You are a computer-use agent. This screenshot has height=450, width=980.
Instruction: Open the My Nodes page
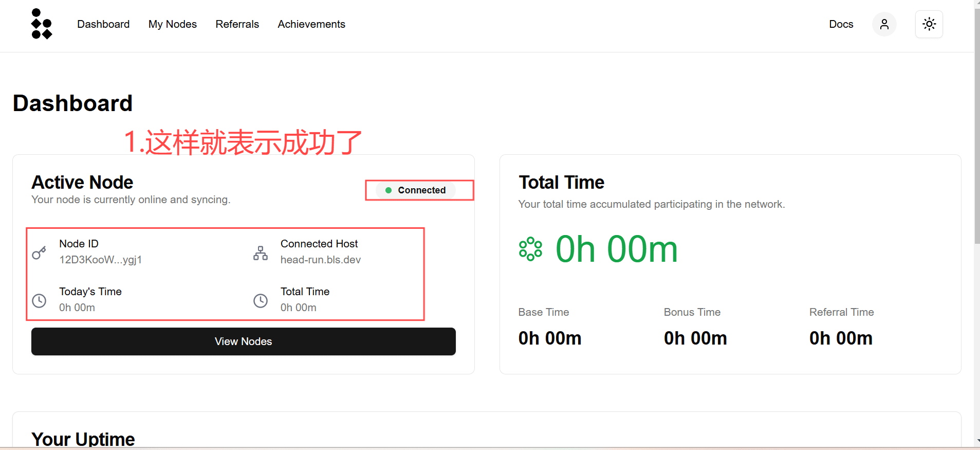(x=173, y=24)
